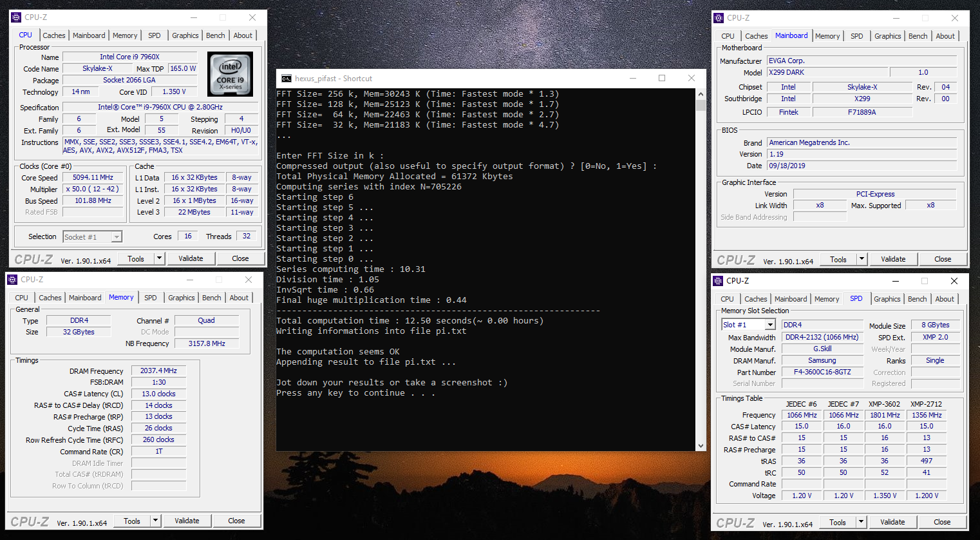Click NB Frequency 3157.8 MHz value

(207, 343)
